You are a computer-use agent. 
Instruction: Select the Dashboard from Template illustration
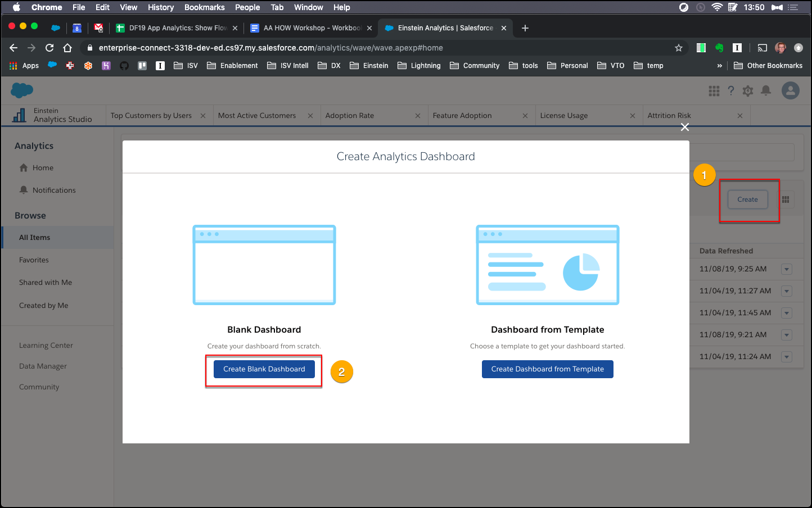(548, 265)
